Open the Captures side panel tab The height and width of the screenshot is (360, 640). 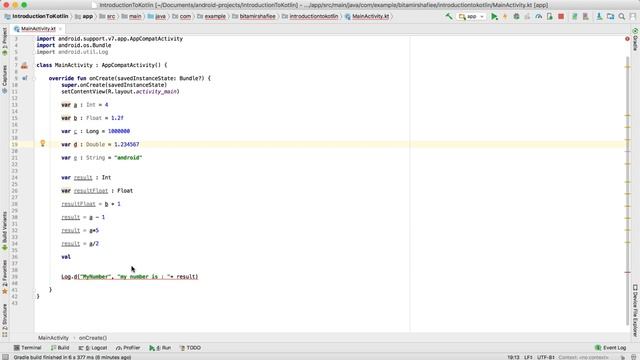point(4,79)
